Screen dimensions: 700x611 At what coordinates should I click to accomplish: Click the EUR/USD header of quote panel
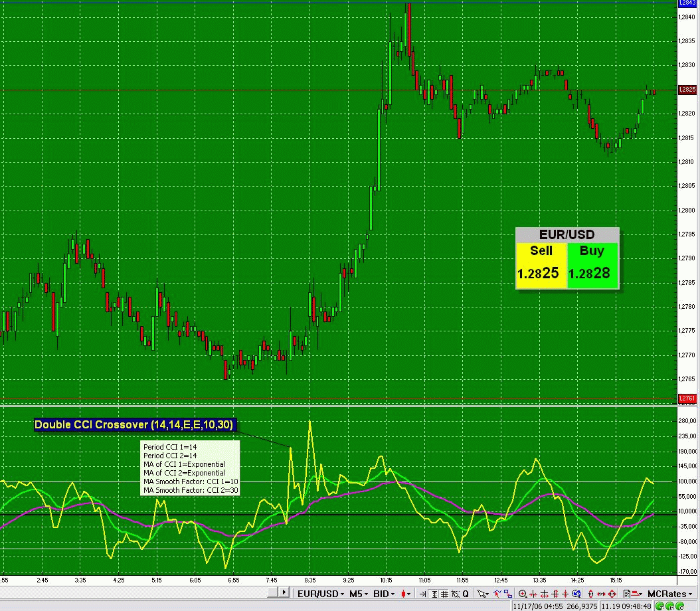(x=567, y=234)
